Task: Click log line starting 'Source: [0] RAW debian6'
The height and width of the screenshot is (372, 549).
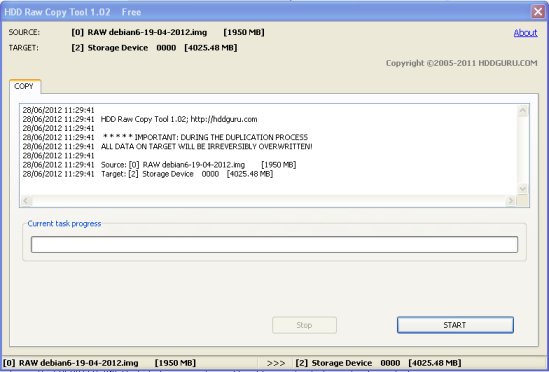Action: 199,165
